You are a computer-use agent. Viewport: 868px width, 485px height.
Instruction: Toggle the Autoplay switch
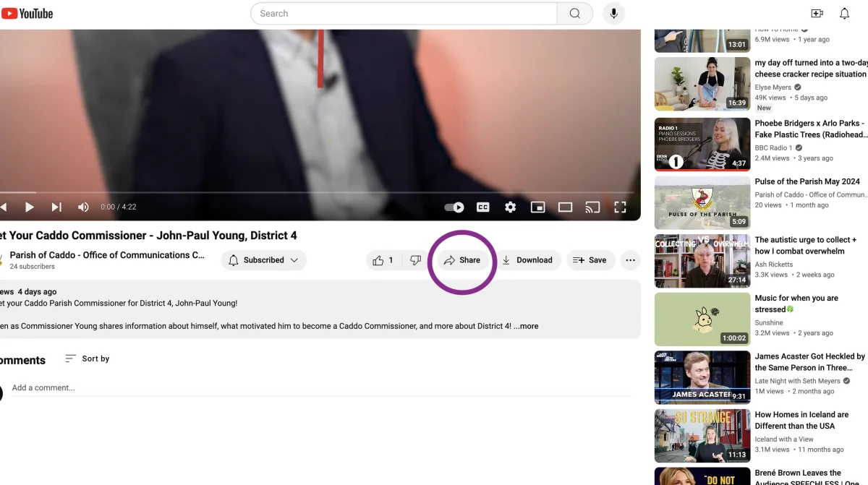pyautogui.click(x=454, y=207)
